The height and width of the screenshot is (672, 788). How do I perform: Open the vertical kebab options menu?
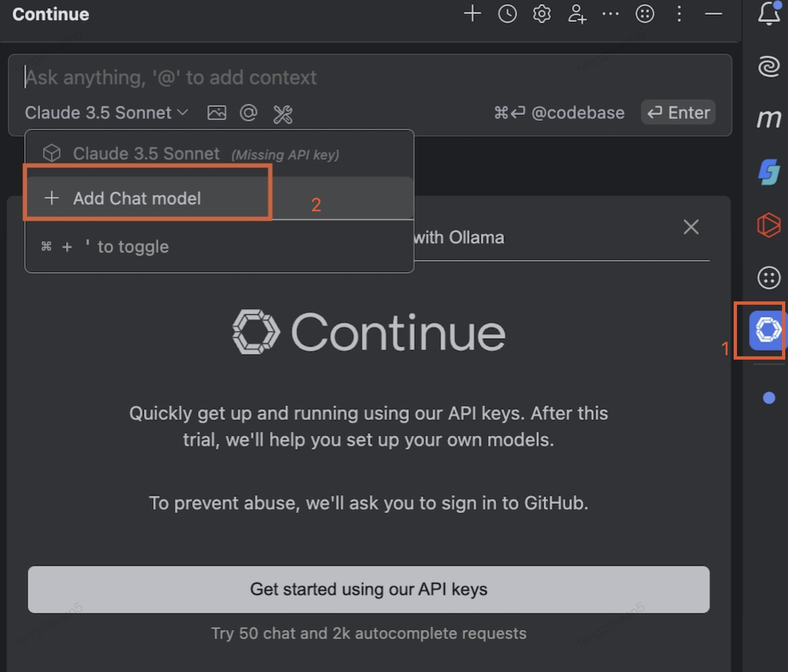point(679,14)
